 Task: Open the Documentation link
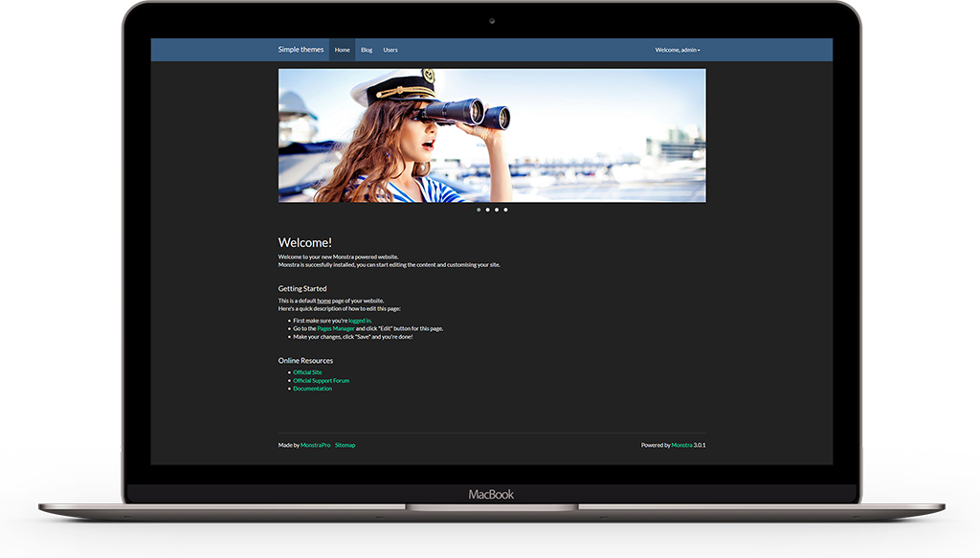313,389
